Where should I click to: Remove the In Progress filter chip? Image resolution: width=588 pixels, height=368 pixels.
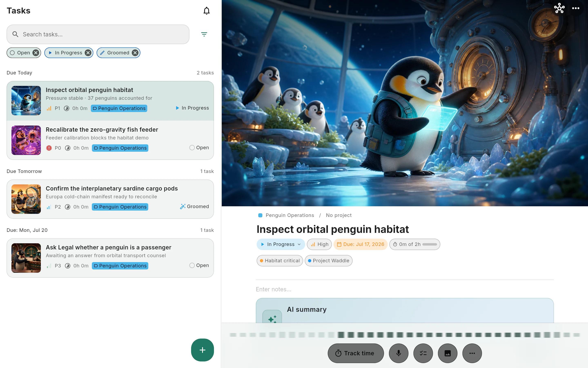[x=88, y=53]
